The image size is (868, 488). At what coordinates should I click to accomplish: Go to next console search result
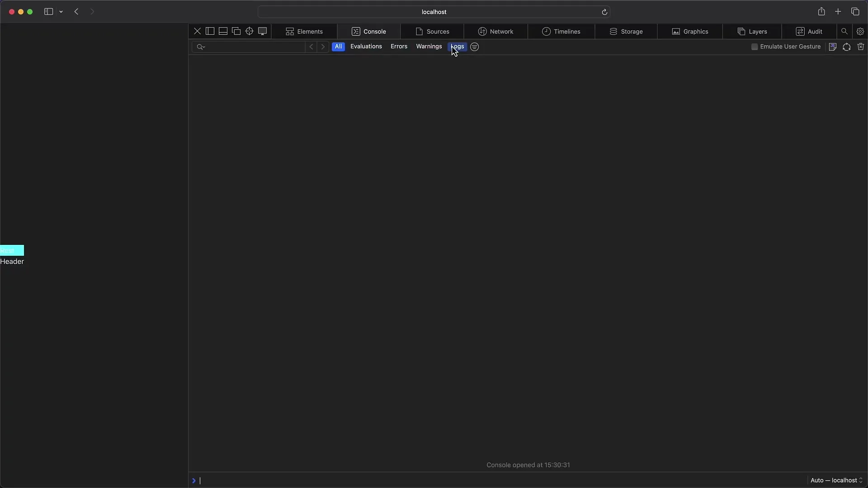click(x=323, y=47)
